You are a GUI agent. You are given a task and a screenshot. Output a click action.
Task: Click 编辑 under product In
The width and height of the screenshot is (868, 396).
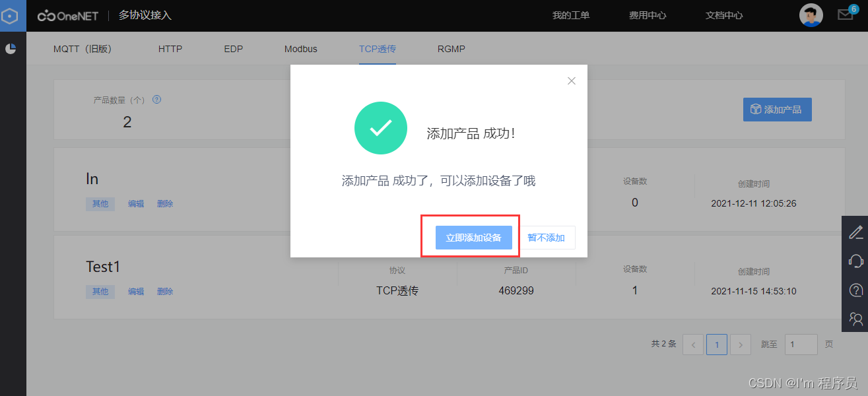(x=136, y=203)
